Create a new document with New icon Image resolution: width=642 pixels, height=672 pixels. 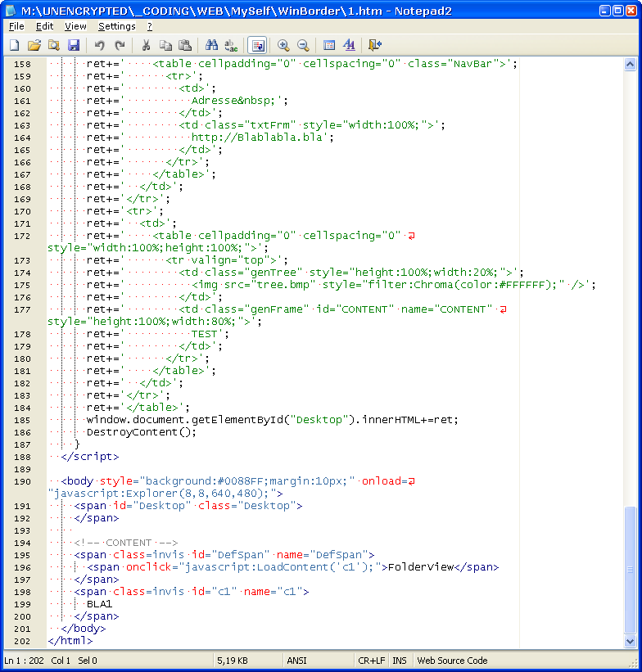14,45
